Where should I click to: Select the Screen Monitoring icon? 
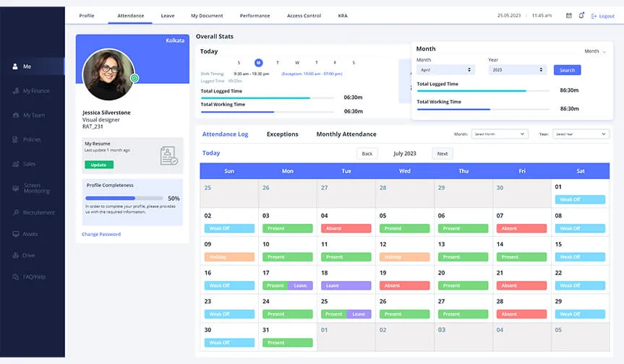(x=15, y=188)
